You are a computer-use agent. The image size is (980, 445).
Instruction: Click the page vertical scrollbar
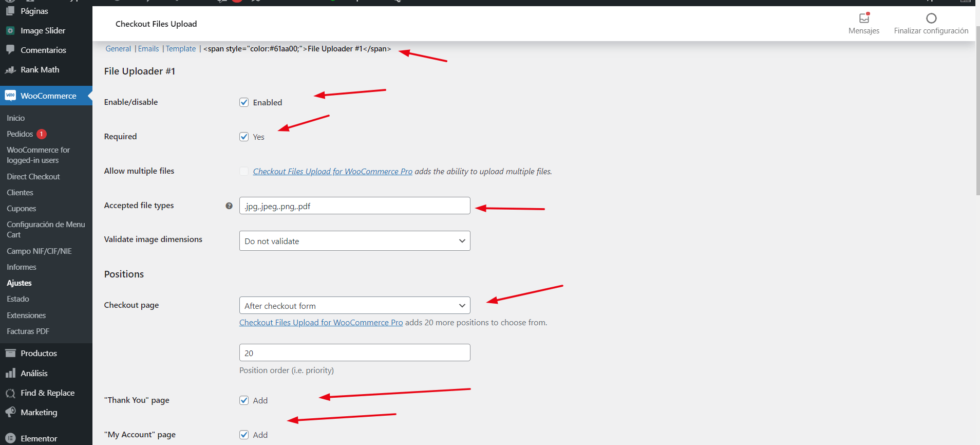977,110
